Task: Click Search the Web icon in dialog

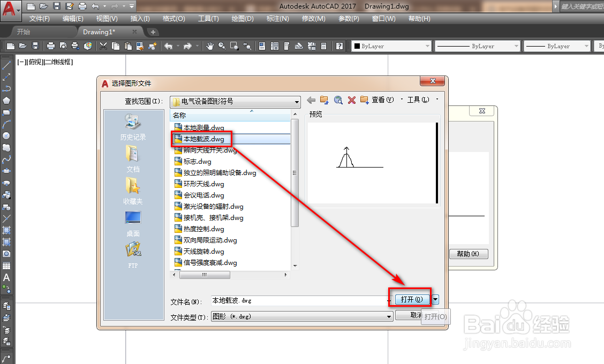Action: (338, 100)
